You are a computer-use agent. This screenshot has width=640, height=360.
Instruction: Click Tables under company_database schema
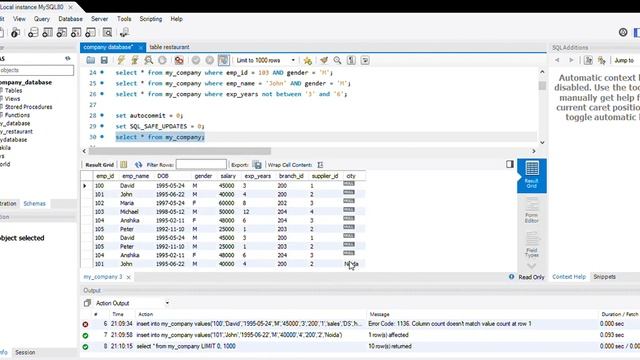(x=13, y=91)
